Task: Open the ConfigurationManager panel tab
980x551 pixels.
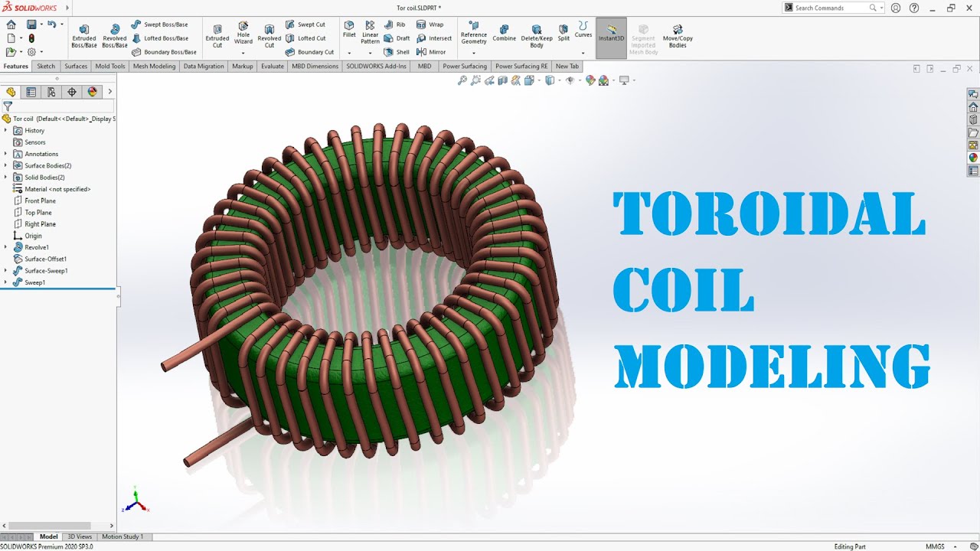Action: [x=51, y=92]
